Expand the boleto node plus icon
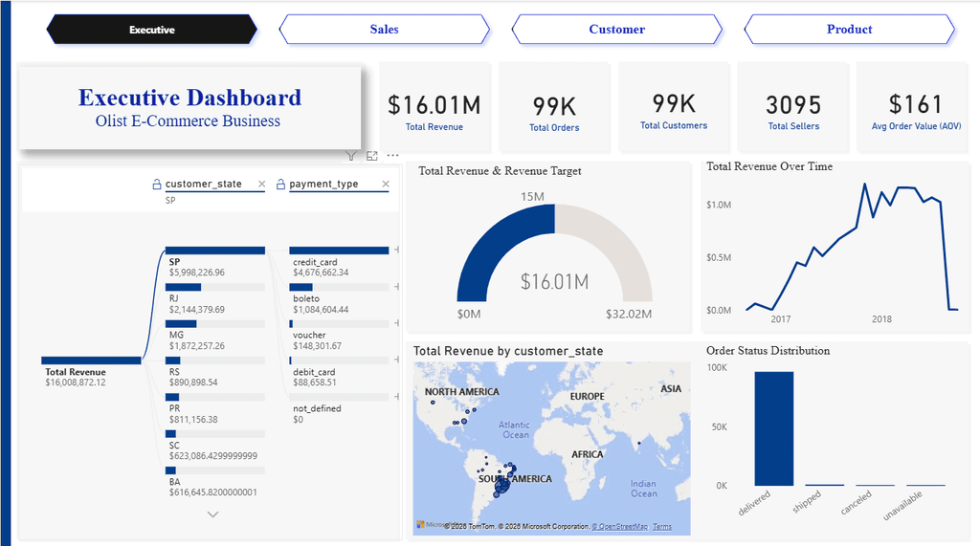Screen dimensions: 980x546 [397, 287]
